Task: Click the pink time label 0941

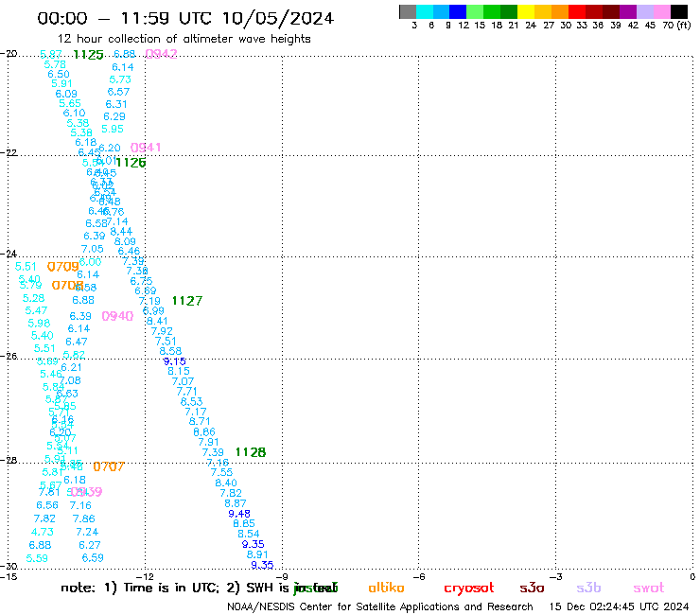Action: [146, 148]
